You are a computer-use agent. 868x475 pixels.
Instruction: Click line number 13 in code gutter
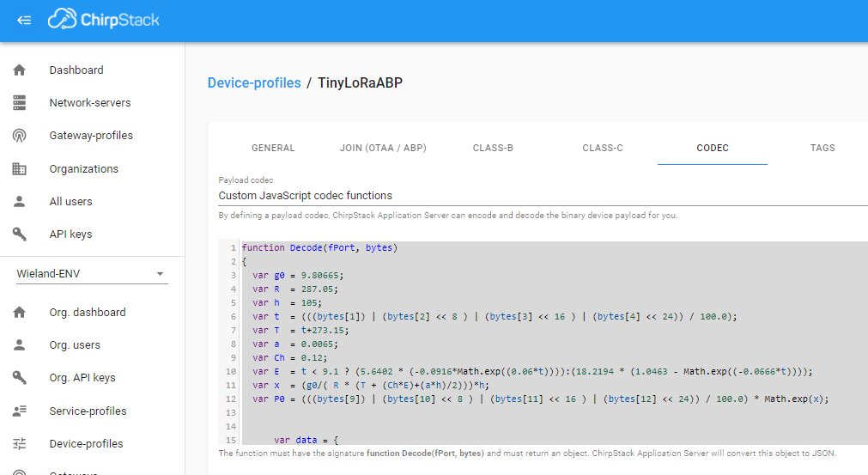pos(231,413)
